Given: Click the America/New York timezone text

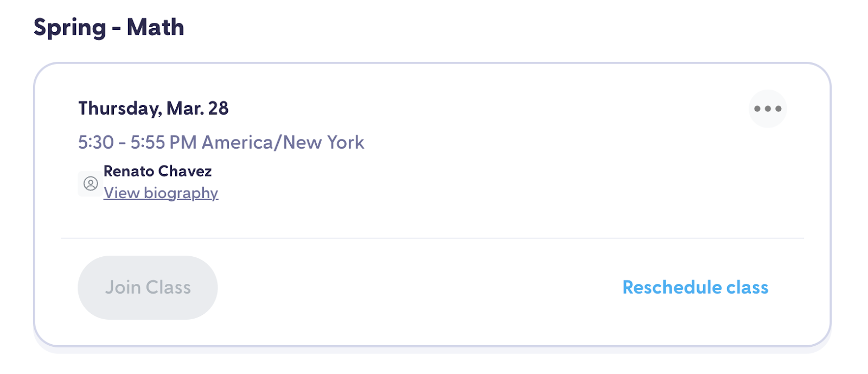Looking at the screenshot, I should click(x=283, y=142).
